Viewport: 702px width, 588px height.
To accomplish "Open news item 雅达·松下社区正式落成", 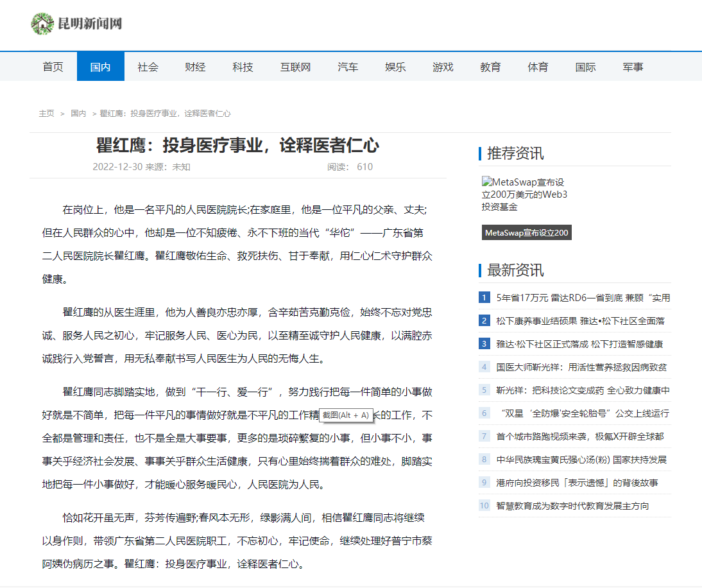I will point(579,344).
